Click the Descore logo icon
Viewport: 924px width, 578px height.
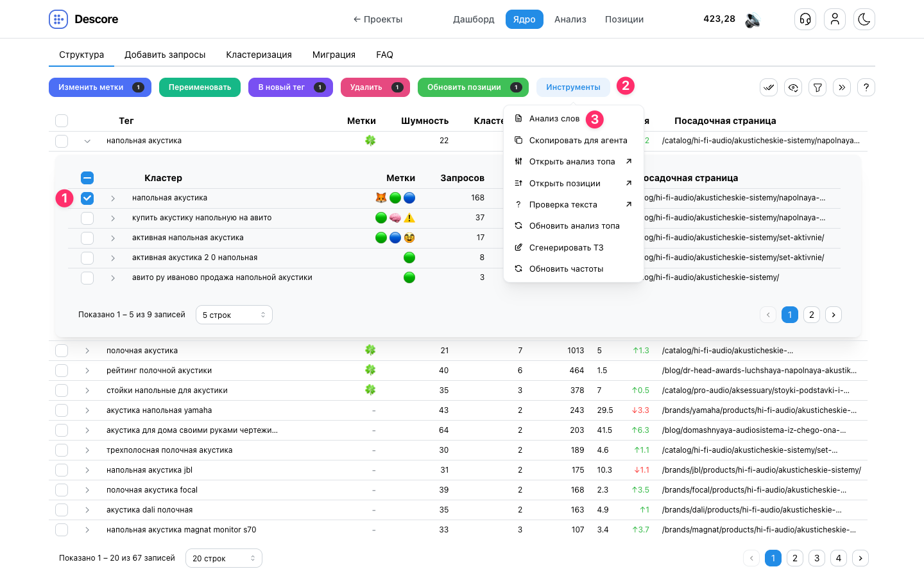point(58,19)
